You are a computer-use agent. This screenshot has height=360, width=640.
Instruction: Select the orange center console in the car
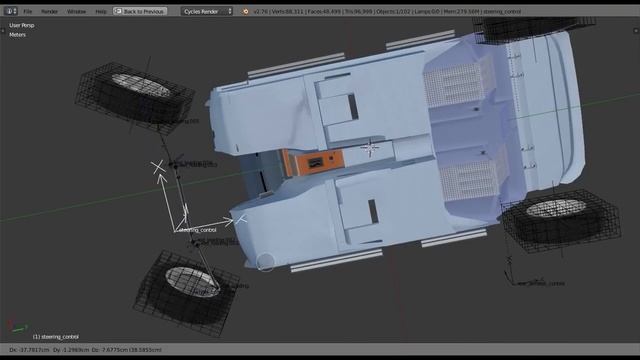pyautogui.click(x=313, y=162)
